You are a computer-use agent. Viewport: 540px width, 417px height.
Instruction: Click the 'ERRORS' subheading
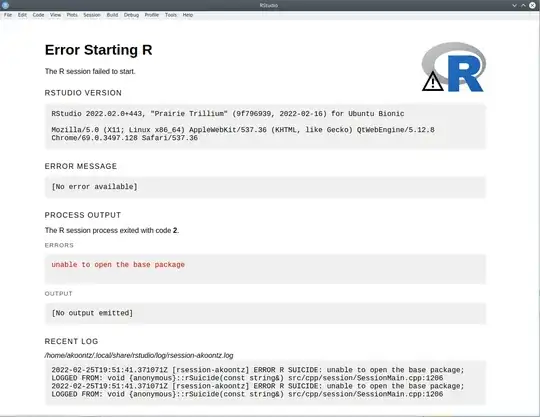pos(59,245)
